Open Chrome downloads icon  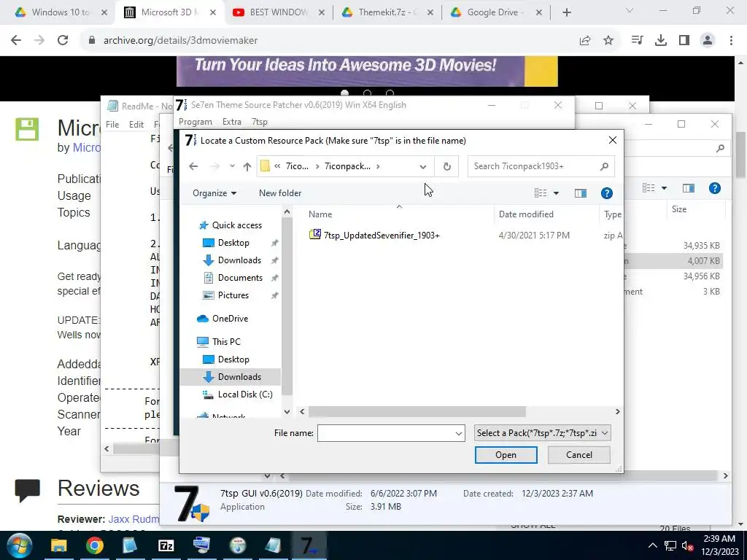(661, 41)
